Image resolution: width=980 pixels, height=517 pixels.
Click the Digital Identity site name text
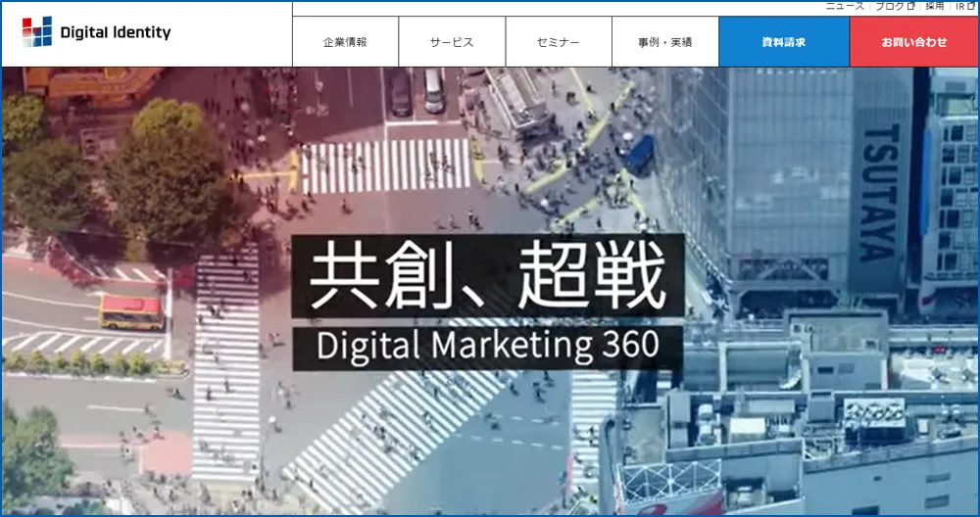click(116, 32)
